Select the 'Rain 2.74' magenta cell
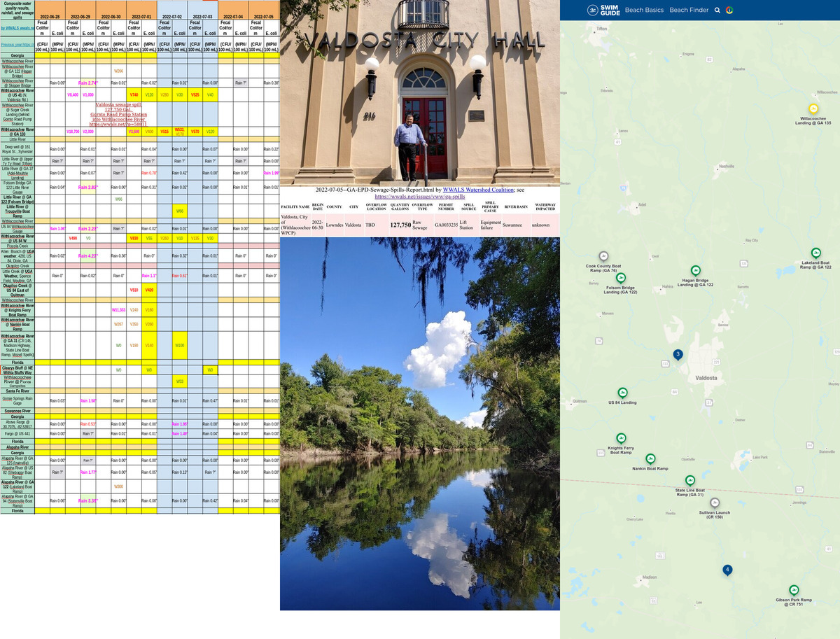 point(87,83)
